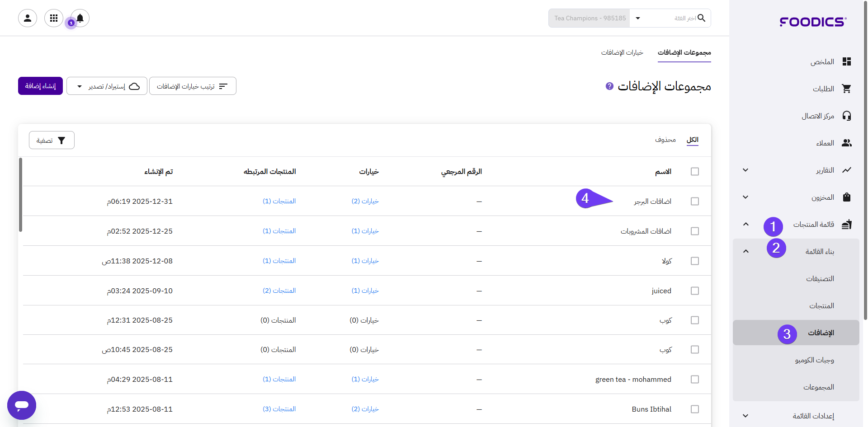This screenshot has width=868, height=427.
Task: Open orders shopping cart icon
Action: pos(846,89)
